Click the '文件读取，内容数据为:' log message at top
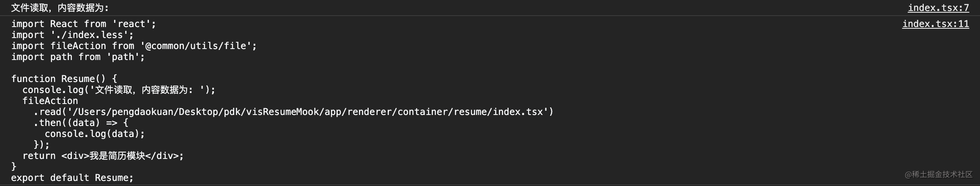Viewport: 980px width, 186px height. [60, 8]
